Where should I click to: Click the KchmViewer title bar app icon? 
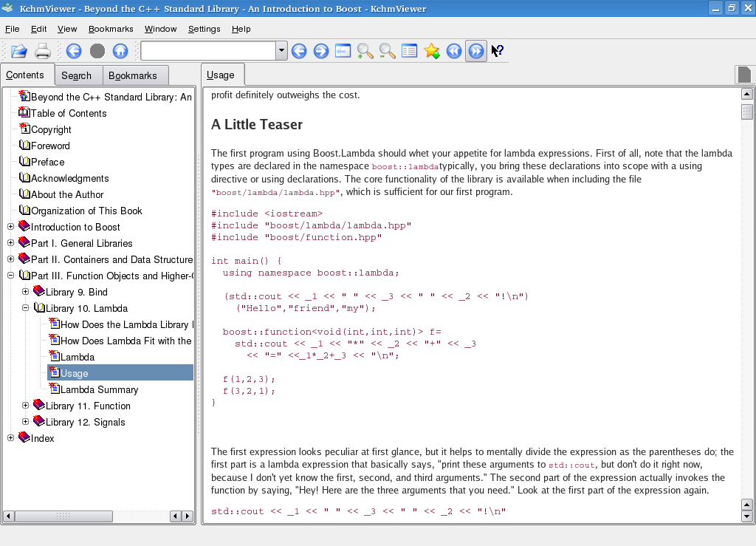(x=7, y=8)
